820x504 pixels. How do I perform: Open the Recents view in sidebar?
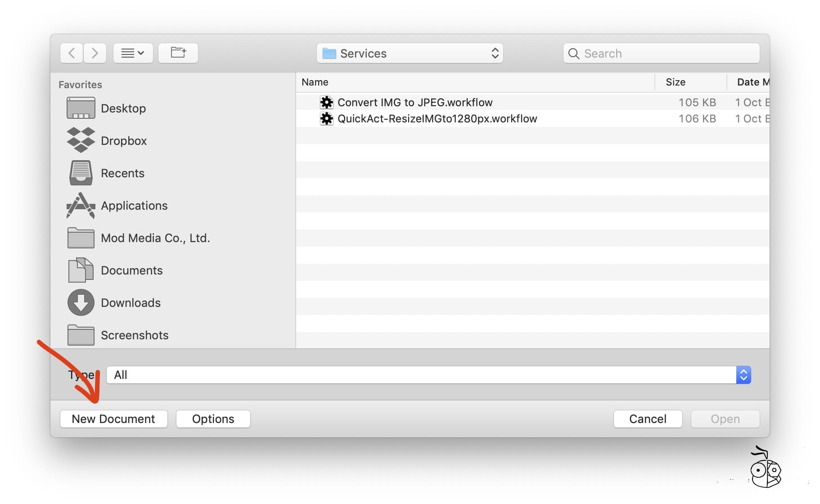pyautogui.click(x=122, y=173)
